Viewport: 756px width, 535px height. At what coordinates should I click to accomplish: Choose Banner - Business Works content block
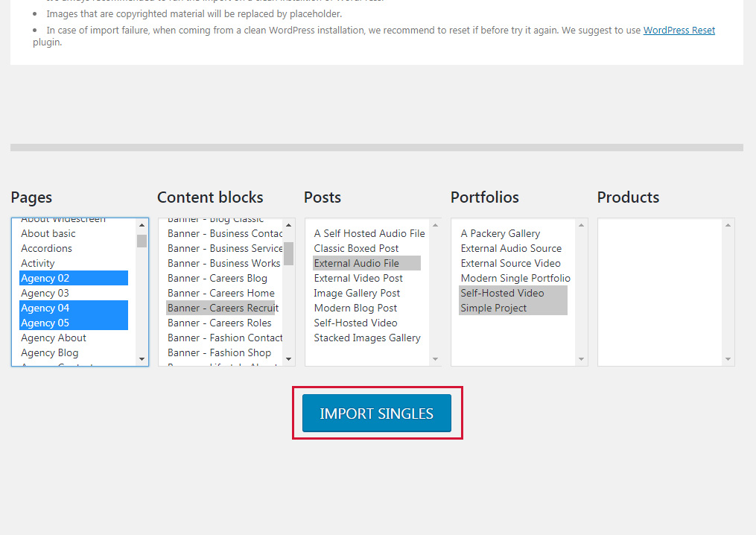coord(223,263)
